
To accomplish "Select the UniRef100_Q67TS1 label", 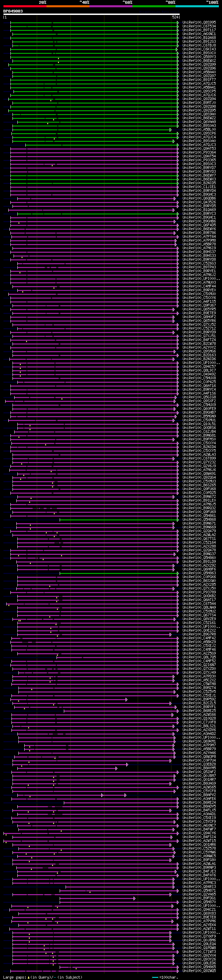I will [199, 539].
